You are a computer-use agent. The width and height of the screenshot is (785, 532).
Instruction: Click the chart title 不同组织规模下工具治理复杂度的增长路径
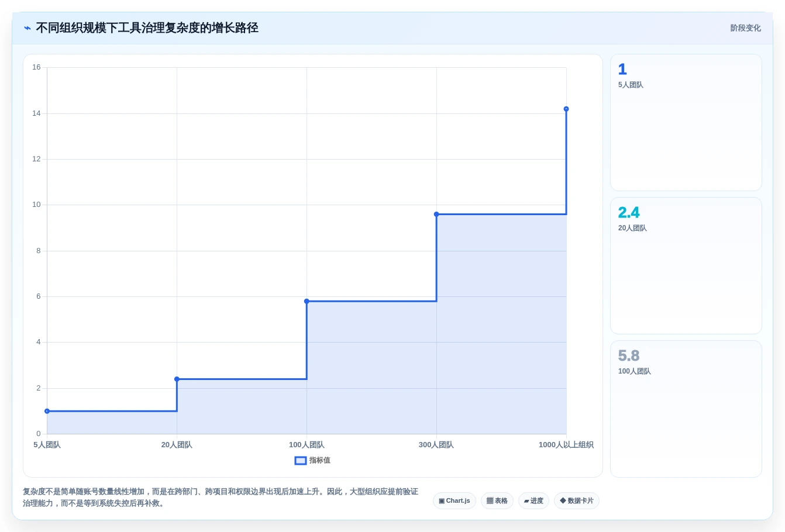147,28
